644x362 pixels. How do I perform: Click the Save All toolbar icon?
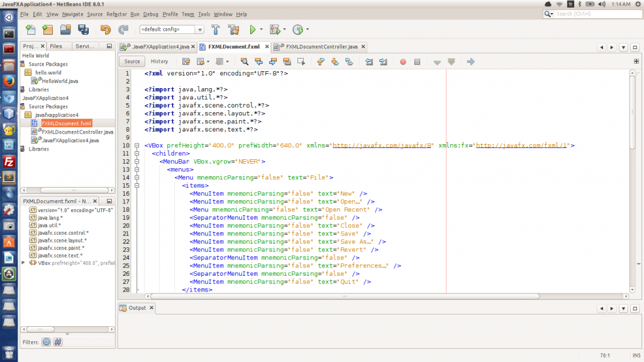[x=84, y=30]
